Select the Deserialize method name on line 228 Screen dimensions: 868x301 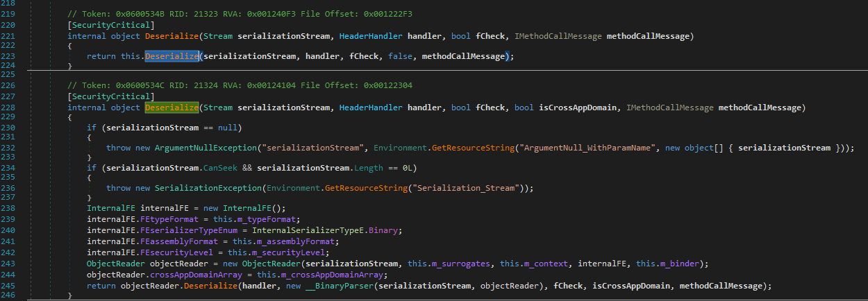[172, 108]
